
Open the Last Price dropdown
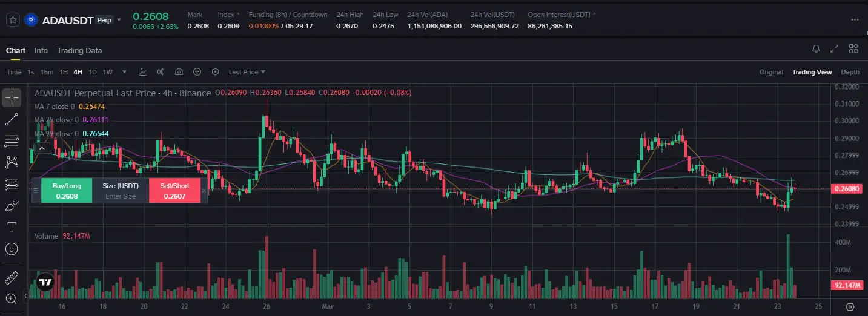(x=247, y=72)
